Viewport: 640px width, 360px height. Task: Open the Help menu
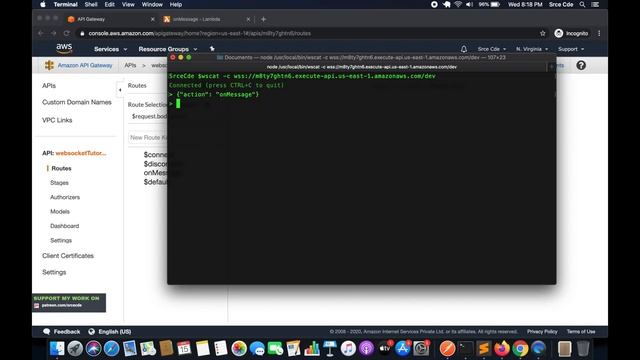point(176,4)
